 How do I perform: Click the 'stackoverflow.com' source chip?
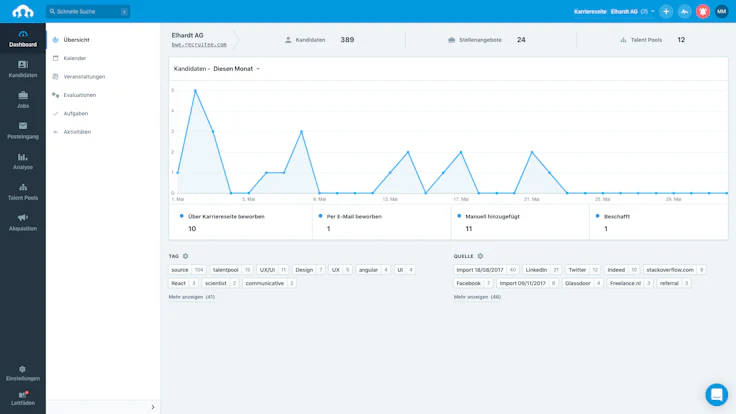tap(675, 270)
